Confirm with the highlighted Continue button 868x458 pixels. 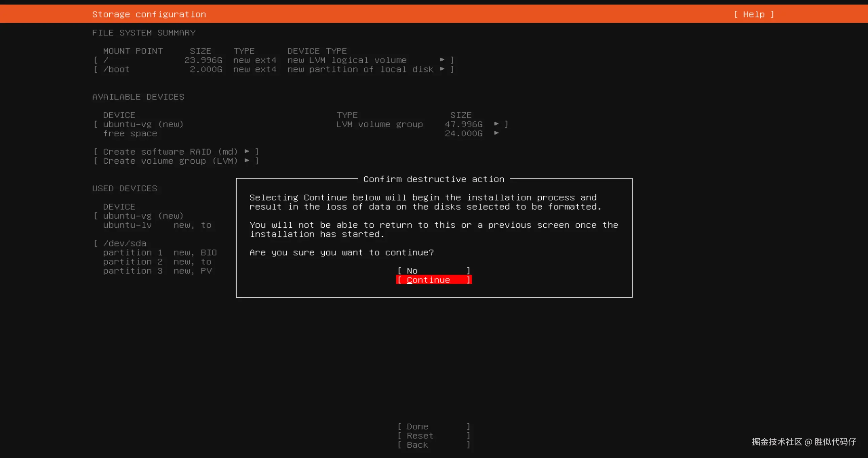(433, 280)
